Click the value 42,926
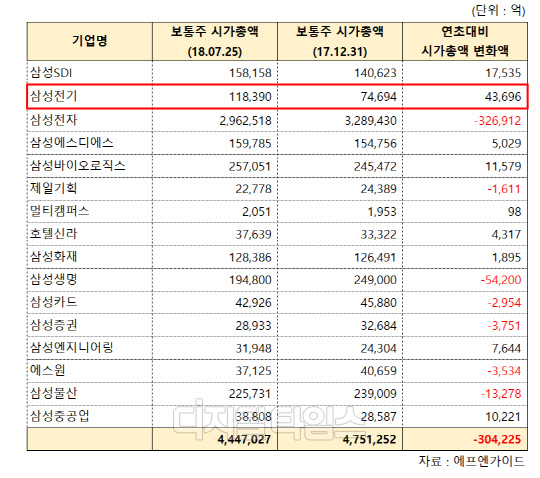The height and width of the screenshot is (478, 540). coord(253,303)
